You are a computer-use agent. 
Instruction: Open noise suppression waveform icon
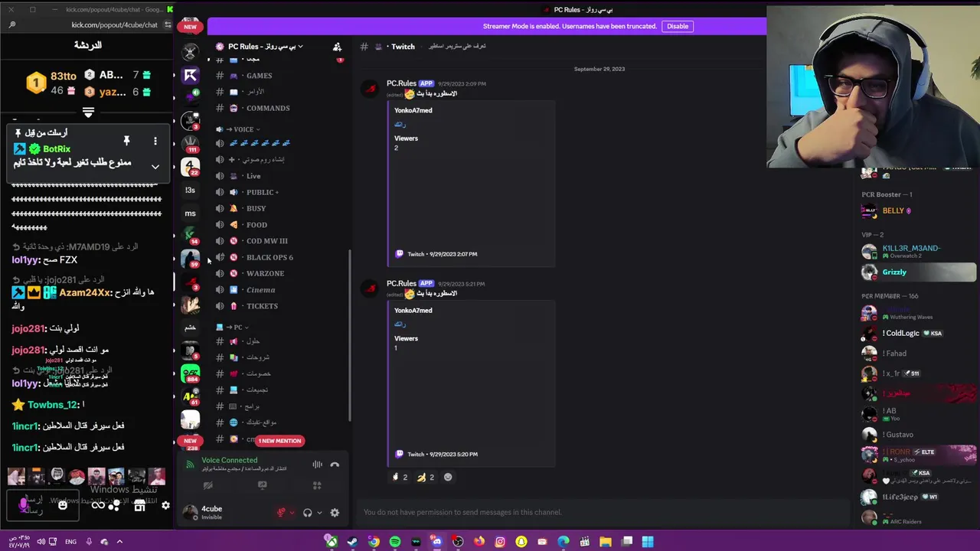317,465
